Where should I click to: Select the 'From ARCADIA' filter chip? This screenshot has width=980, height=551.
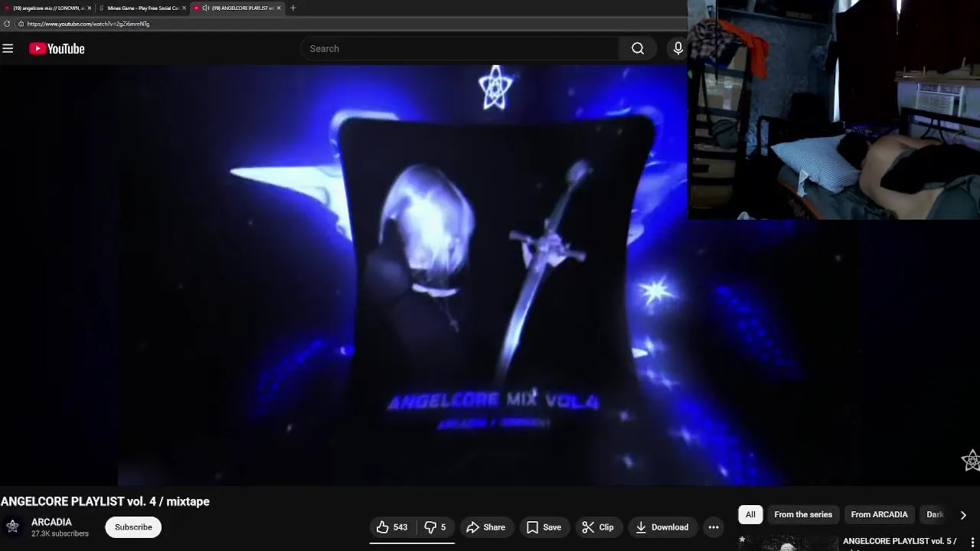pos(879,514)
